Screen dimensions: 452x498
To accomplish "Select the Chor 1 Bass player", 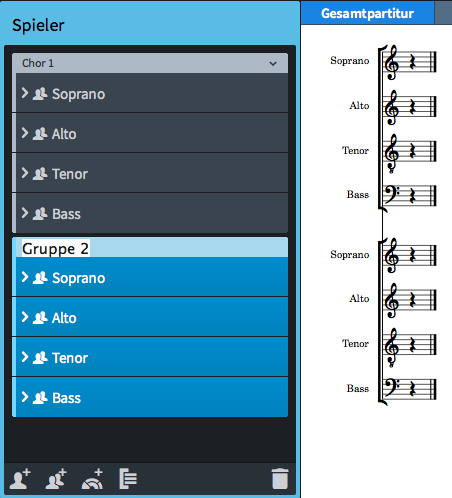I will point(152,213).
